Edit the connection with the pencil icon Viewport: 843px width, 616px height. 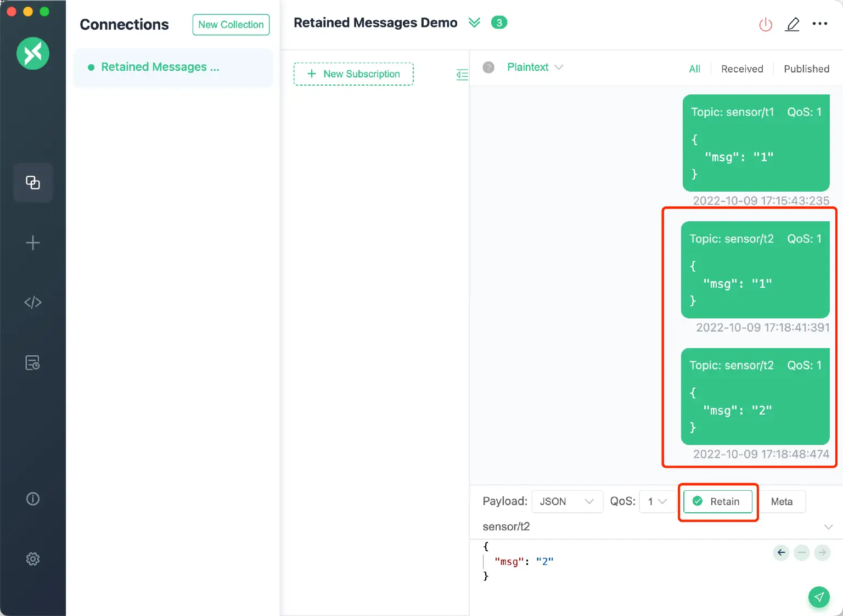[793, 24]
